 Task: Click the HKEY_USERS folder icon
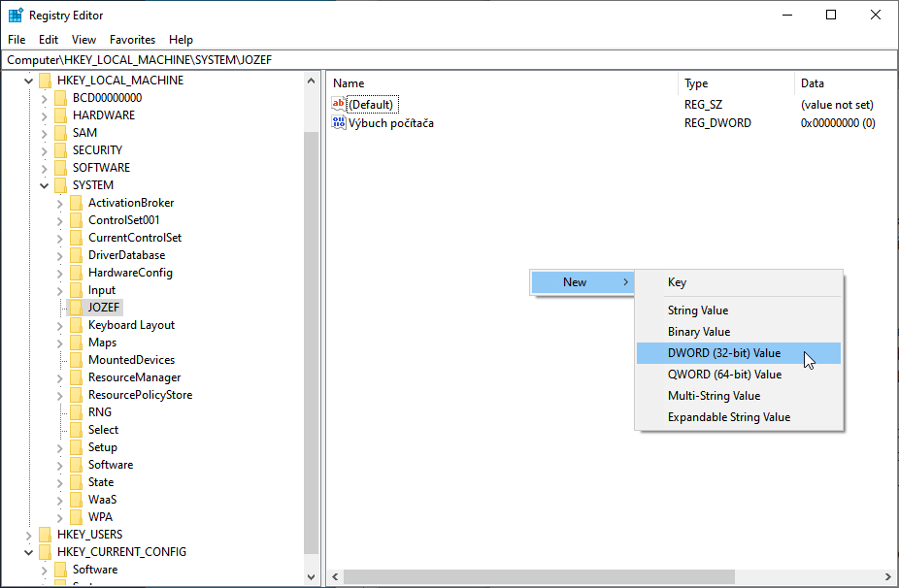pos(45,535)
